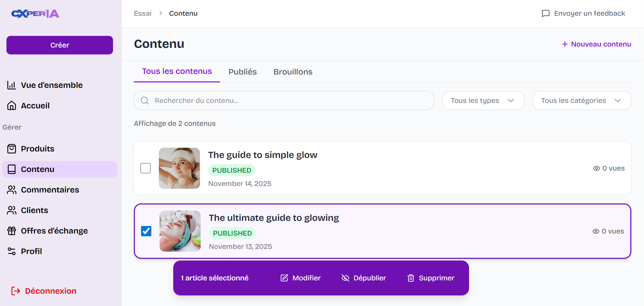Click the breadcrumb chevron after Essai
Image resolution: width=644 pixels, height=306 pixels.
(161, 13)
